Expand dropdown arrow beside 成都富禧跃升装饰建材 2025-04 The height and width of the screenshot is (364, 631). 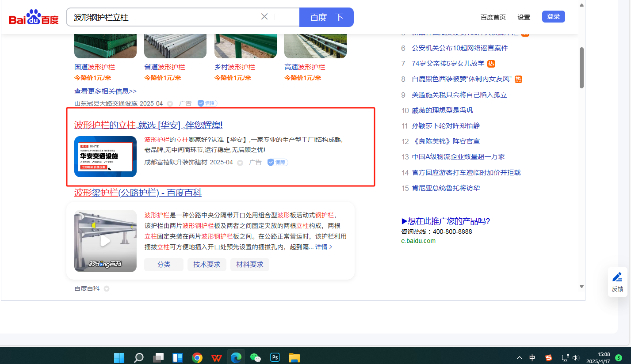pos(240,163)
